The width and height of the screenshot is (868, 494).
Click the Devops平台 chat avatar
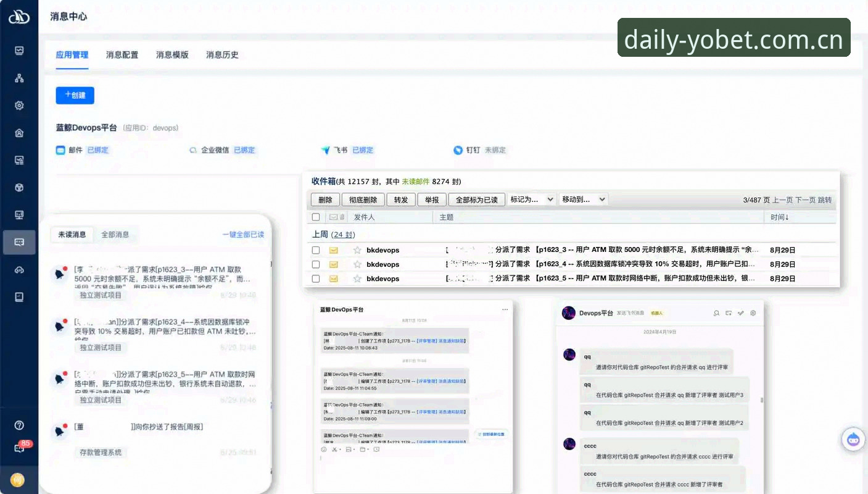[x=569, y=313]
